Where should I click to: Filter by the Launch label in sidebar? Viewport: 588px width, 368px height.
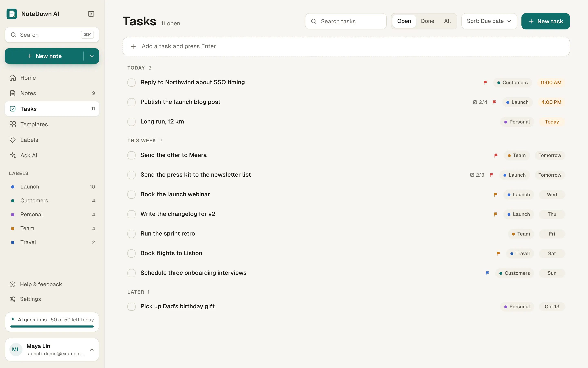click(x=52, y=187)
